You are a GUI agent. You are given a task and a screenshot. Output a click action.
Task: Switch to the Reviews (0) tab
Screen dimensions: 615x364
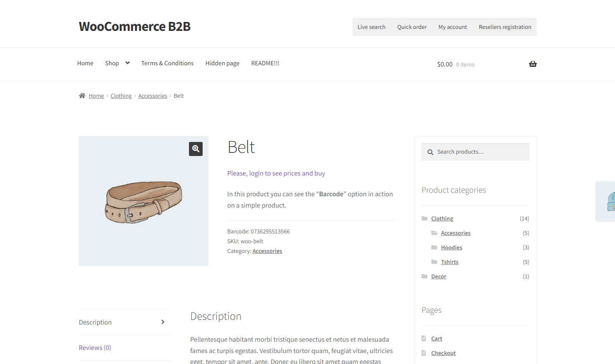click(x=95, y=348)
